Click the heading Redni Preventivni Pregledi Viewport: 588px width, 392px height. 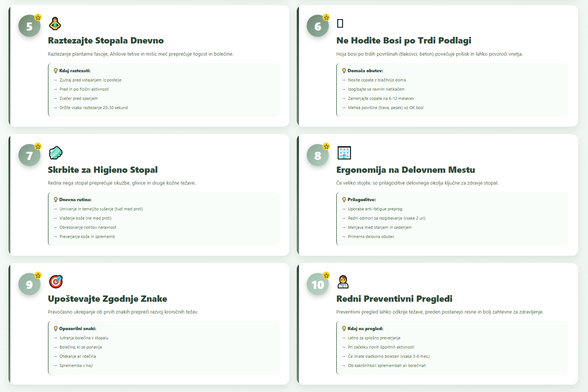pyautogui.click(x=394, y=299)
